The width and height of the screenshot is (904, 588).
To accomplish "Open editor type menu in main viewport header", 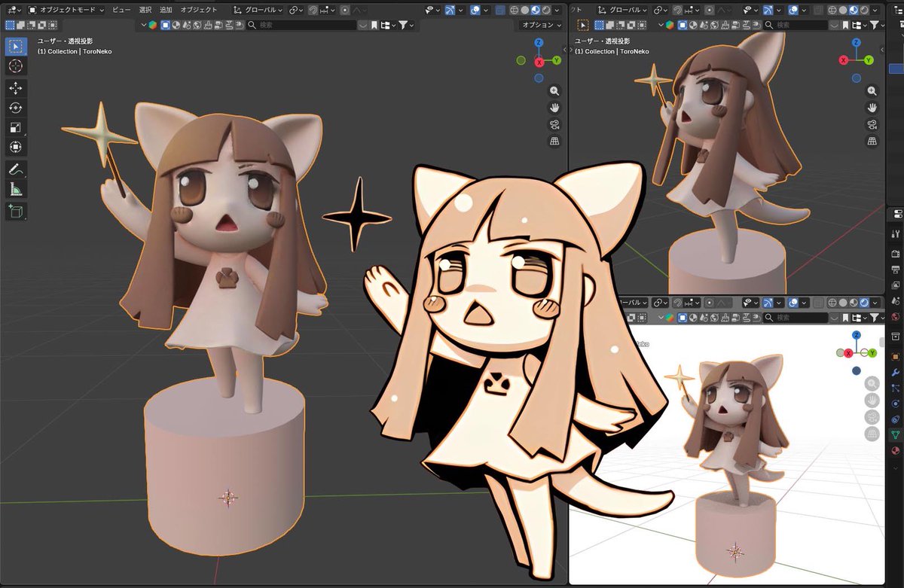I will click(13, 11).
